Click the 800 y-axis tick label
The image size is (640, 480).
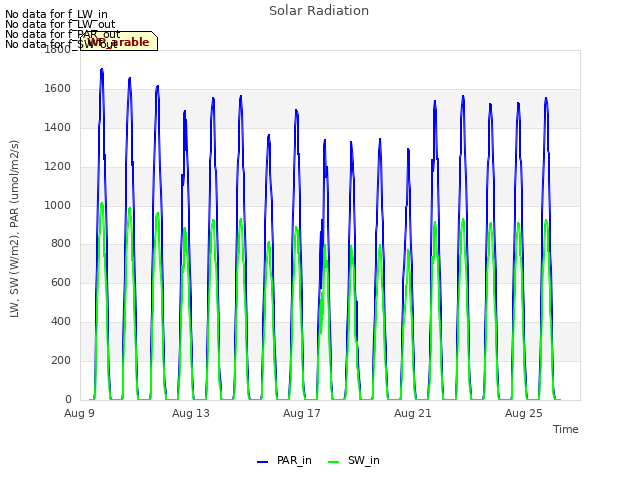61,244
